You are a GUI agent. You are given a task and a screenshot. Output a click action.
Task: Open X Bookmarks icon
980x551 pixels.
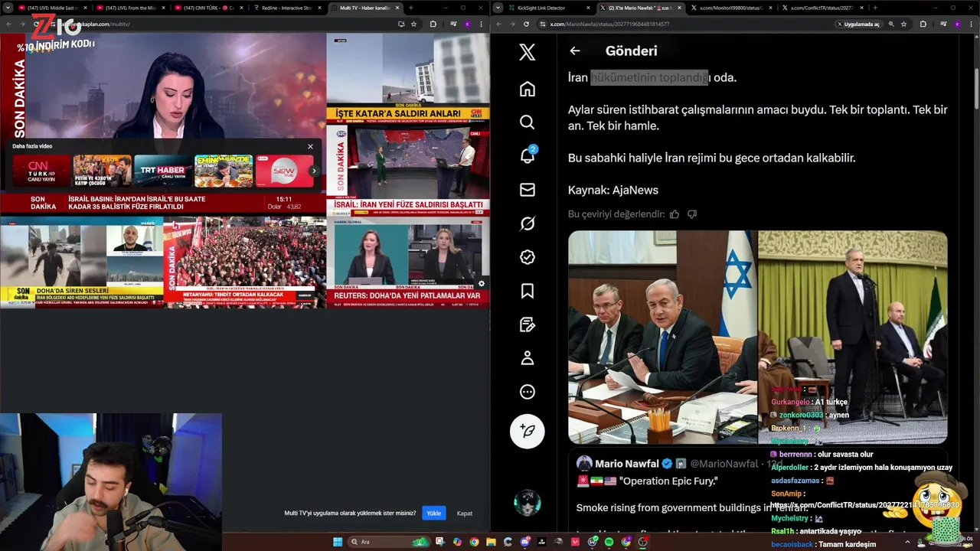pos(527,291)
